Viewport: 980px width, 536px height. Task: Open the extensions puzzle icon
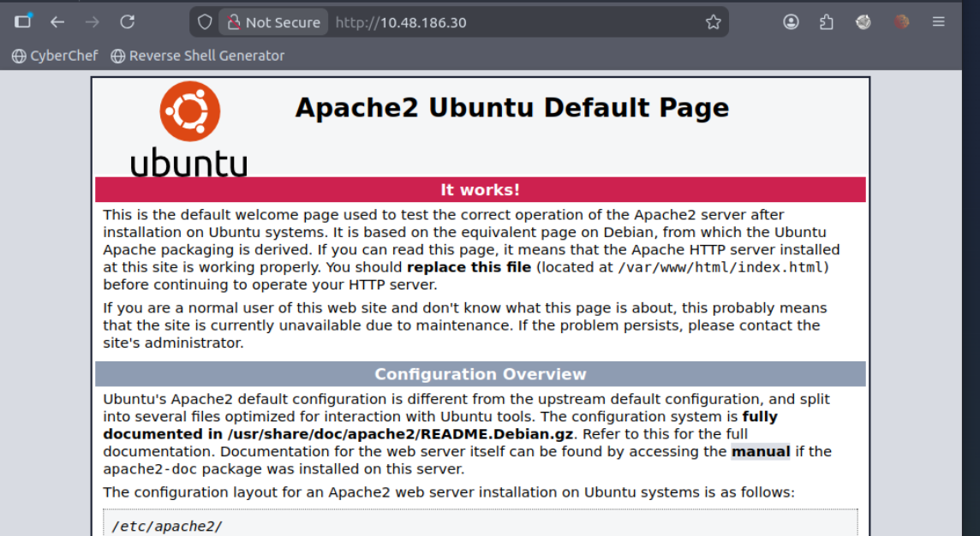pyautogui.click(x=827, y=22)
